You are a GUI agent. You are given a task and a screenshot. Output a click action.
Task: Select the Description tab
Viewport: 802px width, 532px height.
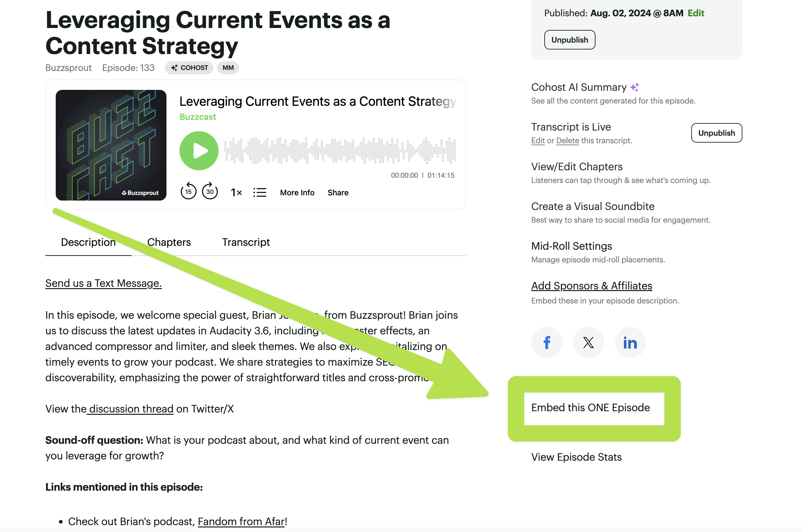click(88, 242)
